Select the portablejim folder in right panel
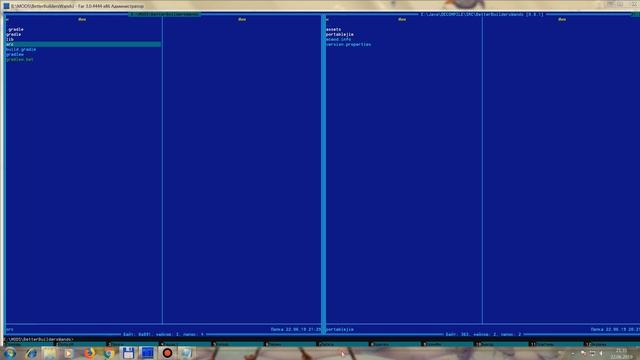The height and width of the screenshot is (360, 640). click(340, 34)
